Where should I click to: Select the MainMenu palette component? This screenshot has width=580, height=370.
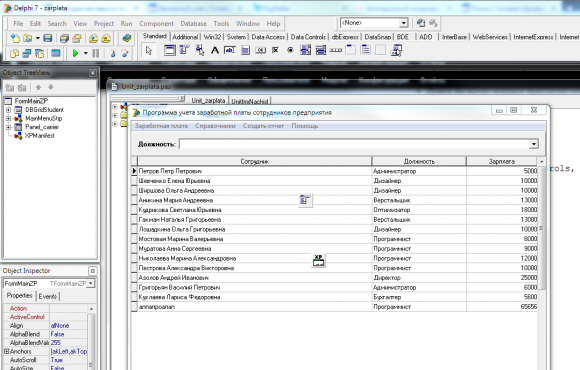tap(184, 50)
